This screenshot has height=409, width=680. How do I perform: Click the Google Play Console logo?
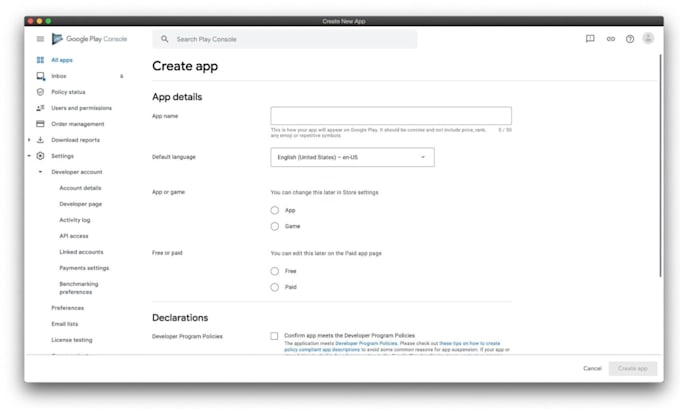tap(89, 39)
